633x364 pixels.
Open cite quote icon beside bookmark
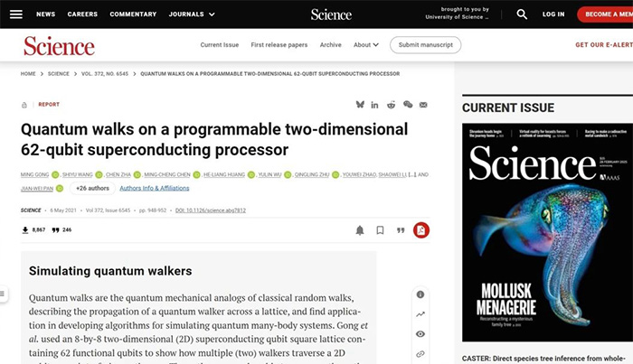[401, 230]
